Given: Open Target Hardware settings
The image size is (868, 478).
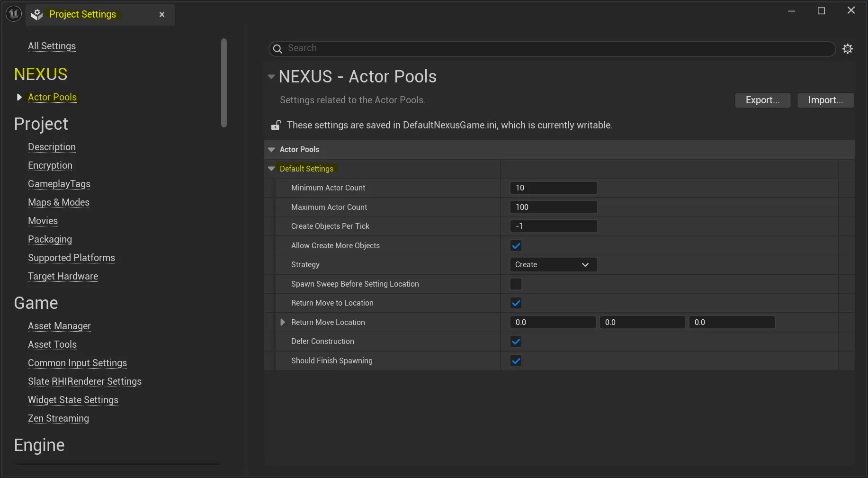Looking at the screenshot, I should pos(63,276).
